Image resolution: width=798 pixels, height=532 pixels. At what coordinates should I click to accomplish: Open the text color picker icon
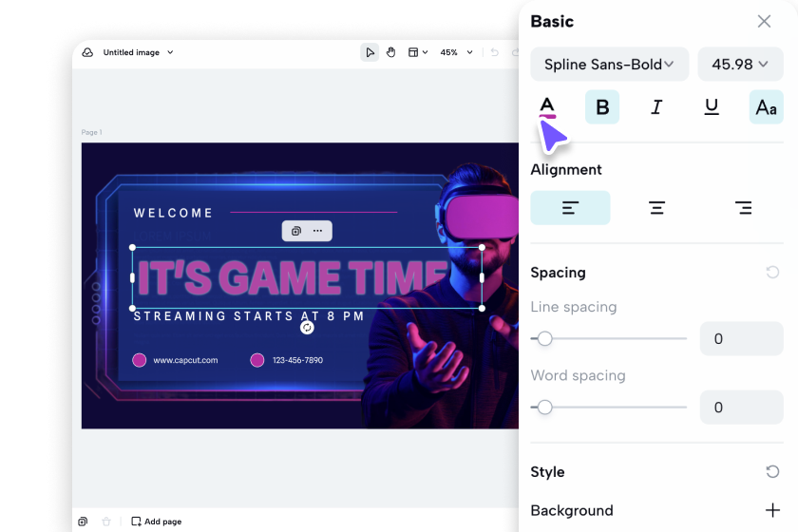click(x=547, y=107)
